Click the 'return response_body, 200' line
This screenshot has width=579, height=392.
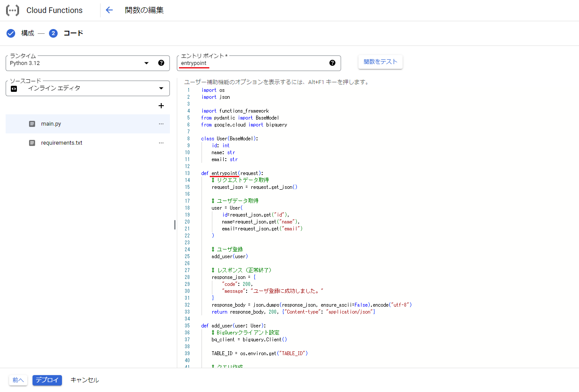pyautogui.click(x=293, y=312)
